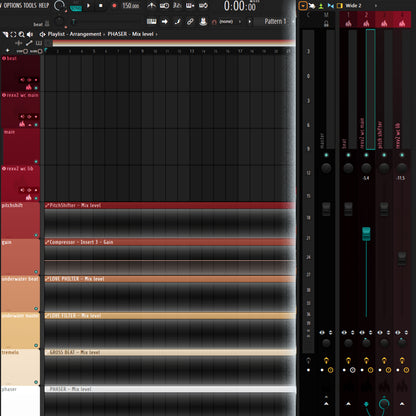
Task: Toggle mute LED on mixer insert 4
Action: click(402, 155)
